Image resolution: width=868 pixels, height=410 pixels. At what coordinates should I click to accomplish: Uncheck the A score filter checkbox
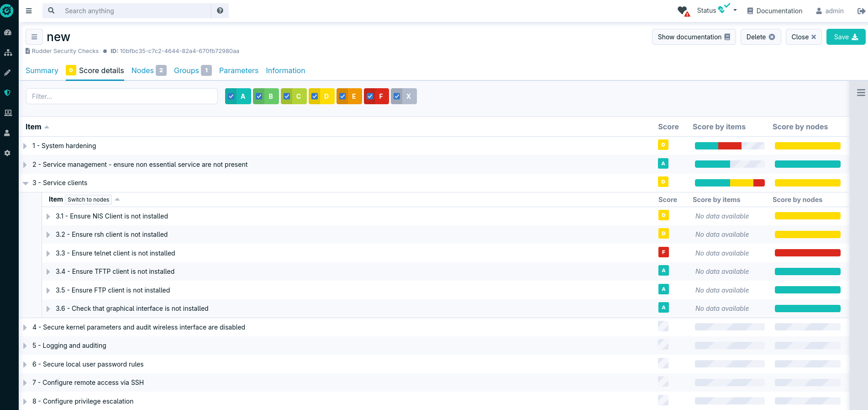[231, 96]
